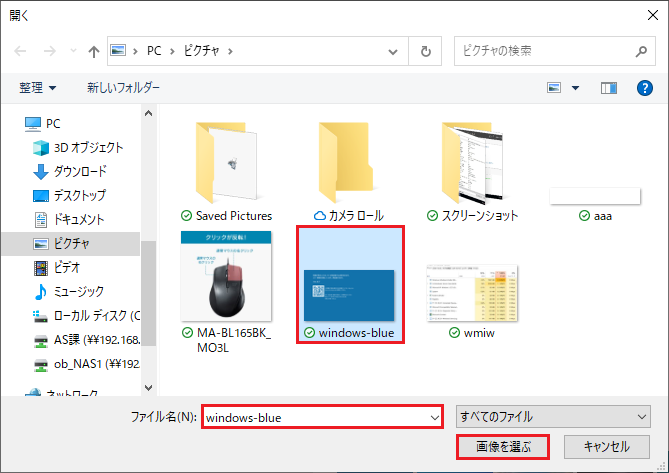Open the すべてのファイル file type dropdown
The height and width of the screenshot is (473, 669).
click(x=552, y=415)
